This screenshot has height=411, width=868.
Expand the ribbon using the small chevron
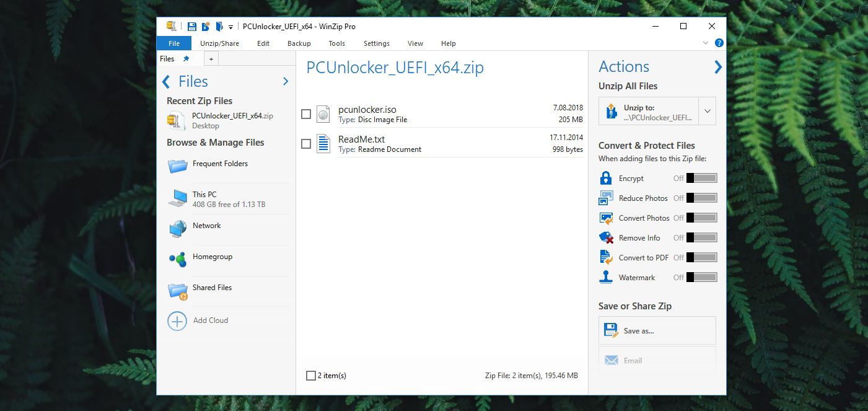(x=706, y=43)
